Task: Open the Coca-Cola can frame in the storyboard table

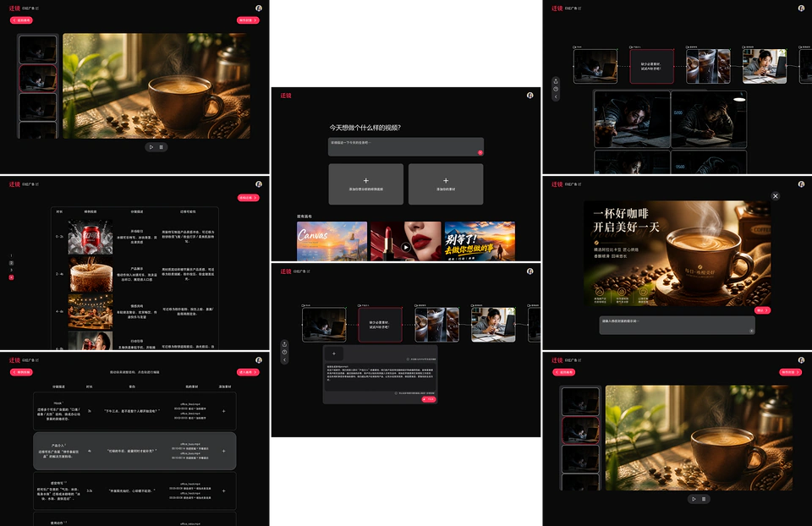Action: point(91,237)
